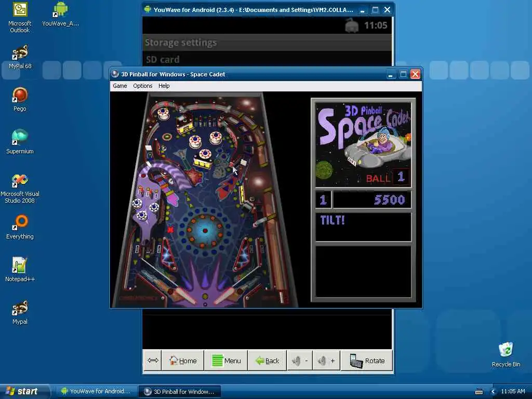
Task: Select the Everything desktop icon
Action: (x=20, y=228)
